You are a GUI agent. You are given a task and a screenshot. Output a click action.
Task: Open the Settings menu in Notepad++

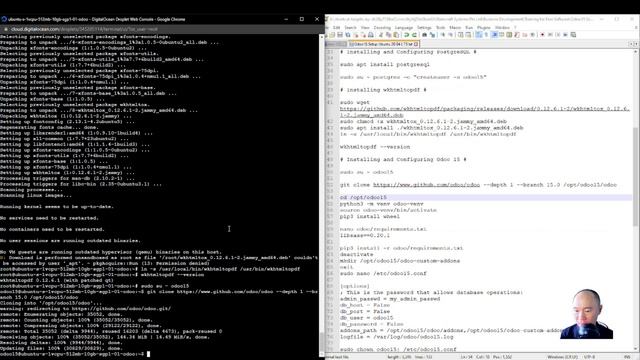coord(424,27)
